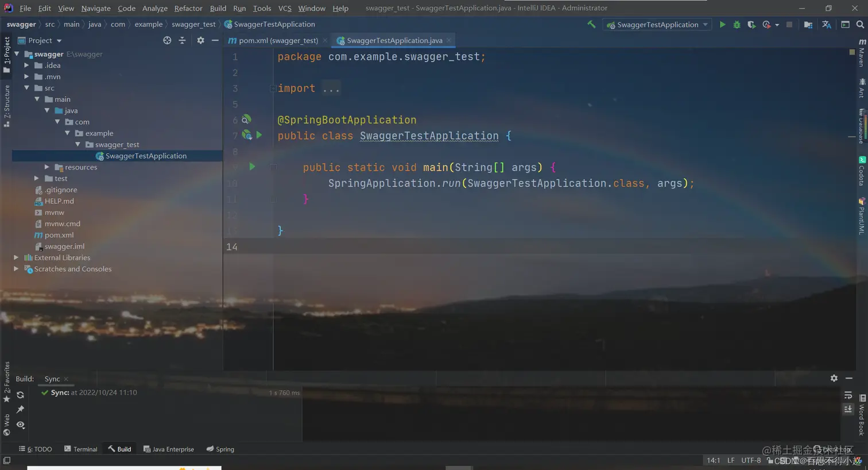Click run gutter icon beside main method

pos(252,167)
